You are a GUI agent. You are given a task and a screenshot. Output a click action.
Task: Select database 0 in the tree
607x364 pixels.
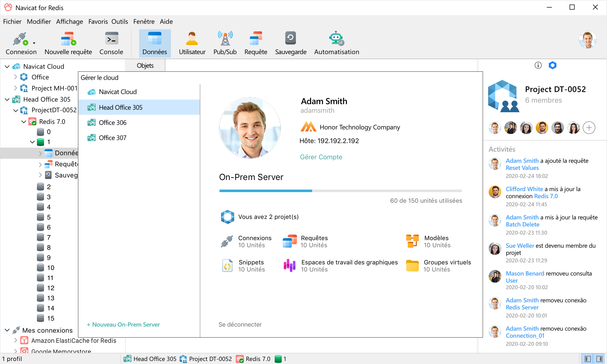44,132
